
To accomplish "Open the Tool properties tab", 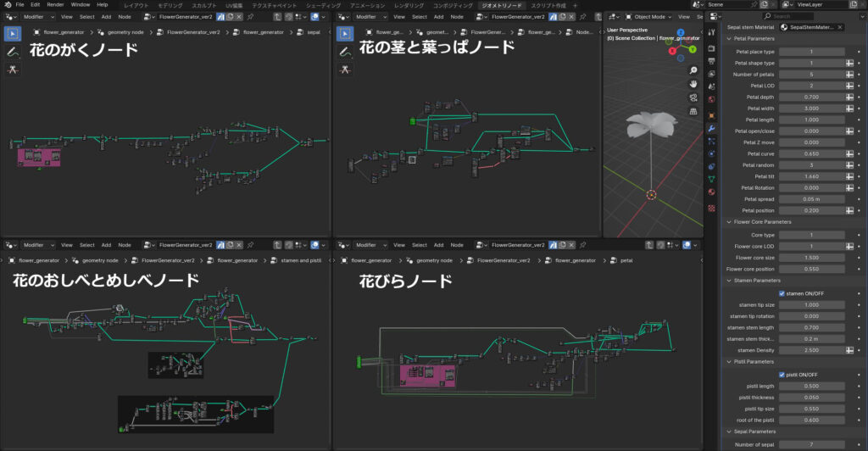I will tap(712, 33).
